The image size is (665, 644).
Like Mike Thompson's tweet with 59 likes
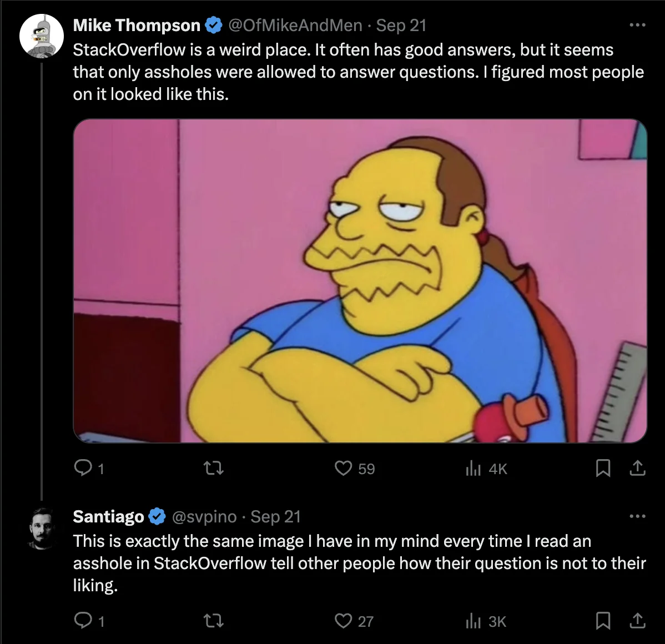343,469
